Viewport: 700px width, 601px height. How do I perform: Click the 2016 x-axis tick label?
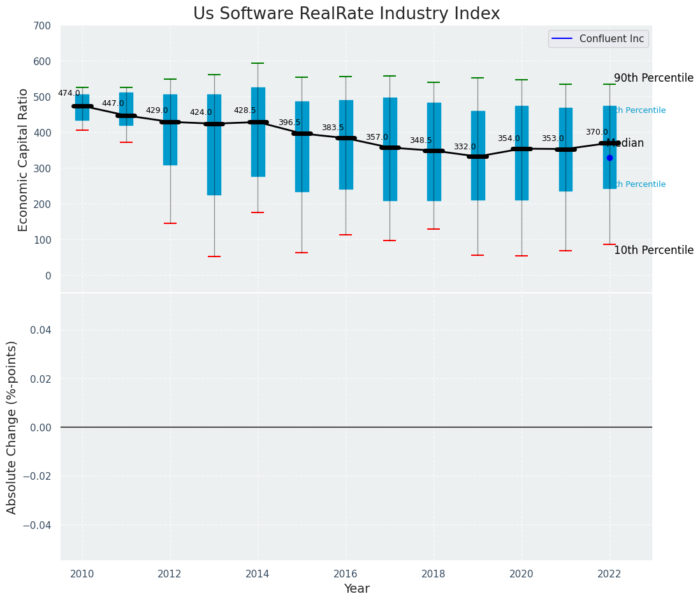point(346,574)
